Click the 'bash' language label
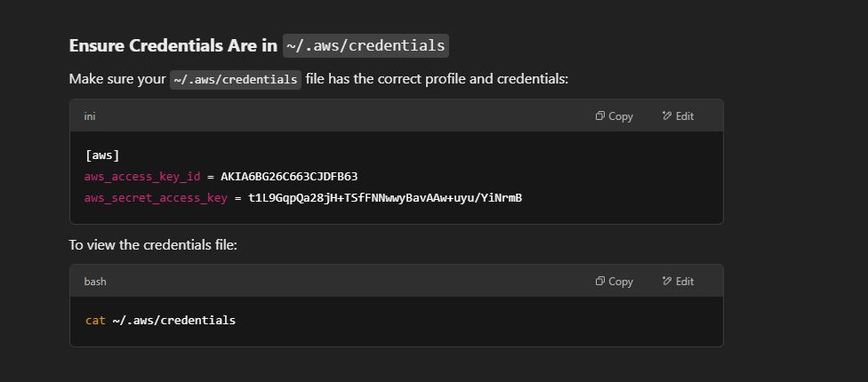868x382 pixels. tap(95, 282)
